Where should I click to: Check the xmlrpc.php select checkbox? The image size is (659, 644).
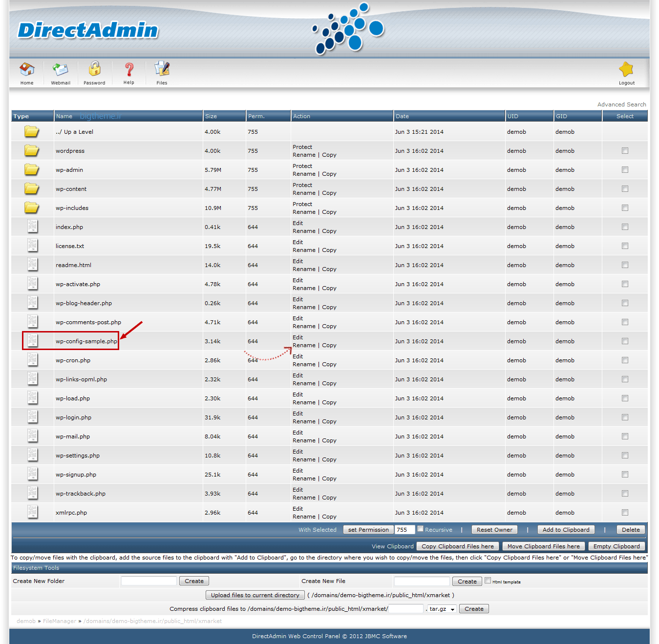(x=625, y=513)
